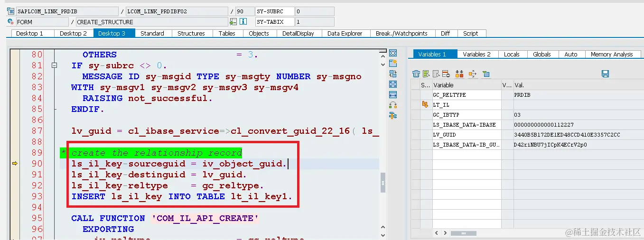Click the CREATE_STRUCTURE form name field
The height and width of the screenshot is (240, 644).
[152, 22]
